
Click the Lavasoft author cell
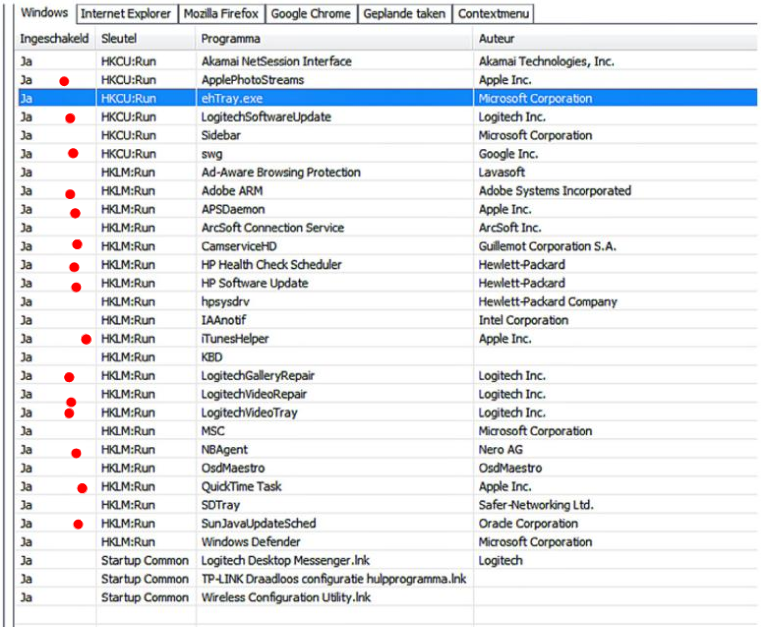502,172
